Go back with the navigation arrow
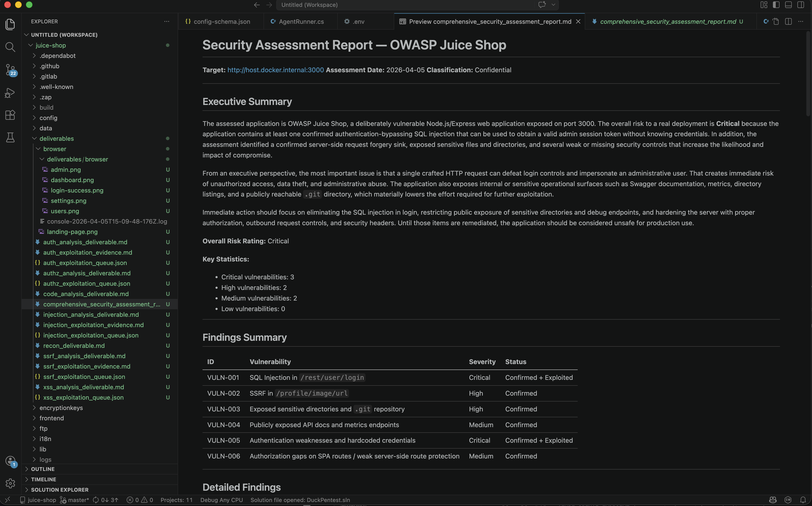 pyautogui.click(x=257, y=5)
